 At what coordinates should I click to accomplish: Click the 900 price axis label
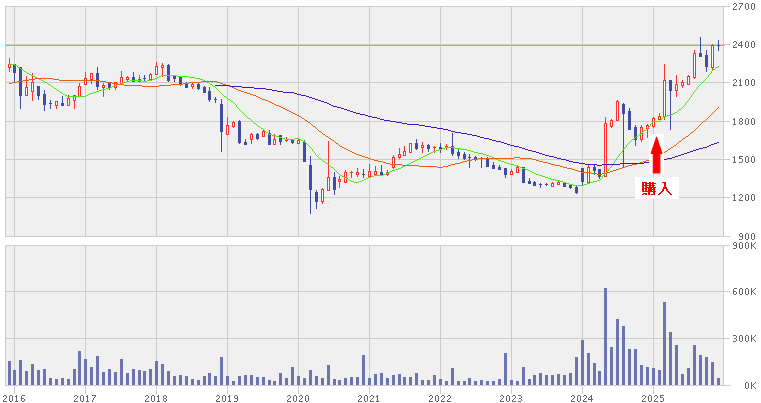[743, 236]
